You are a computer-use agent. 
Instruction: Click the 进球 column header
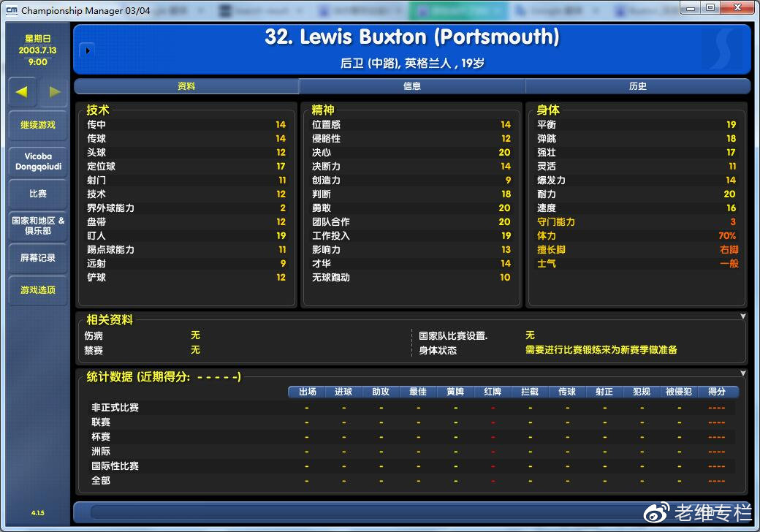coord(343,392)
